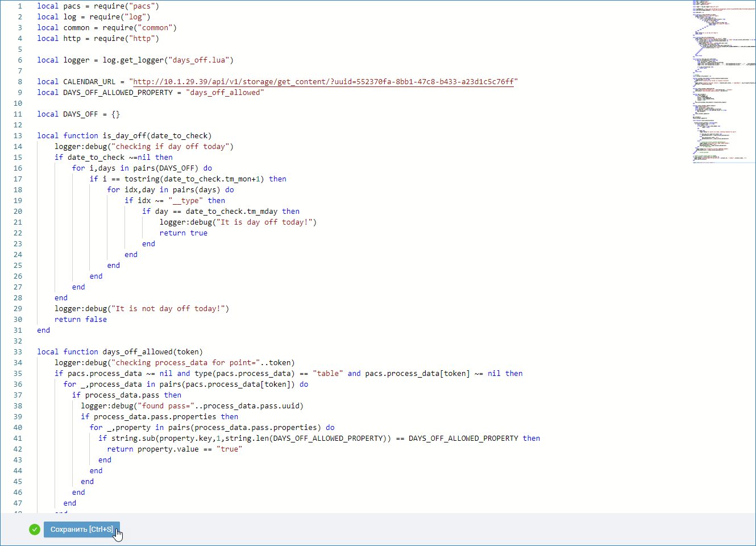Click the Сохранить [Ctrl+S] save button
The height and width of the screenshot is (546, 756).
click(x=81, y=530)
